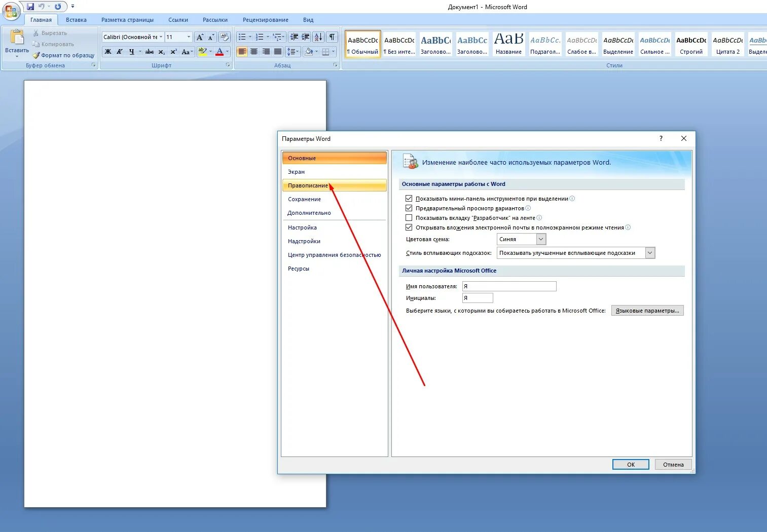Open the Office button menu

pyautogui.click(x=11, y=11)
